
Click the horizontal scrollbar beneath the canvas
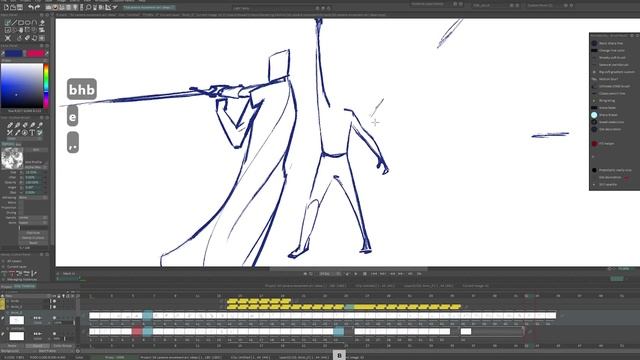tap(348, 269)
